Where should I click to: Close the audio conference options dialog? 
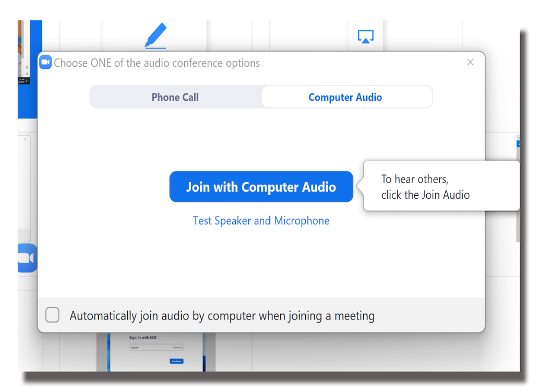coord(470,62)
